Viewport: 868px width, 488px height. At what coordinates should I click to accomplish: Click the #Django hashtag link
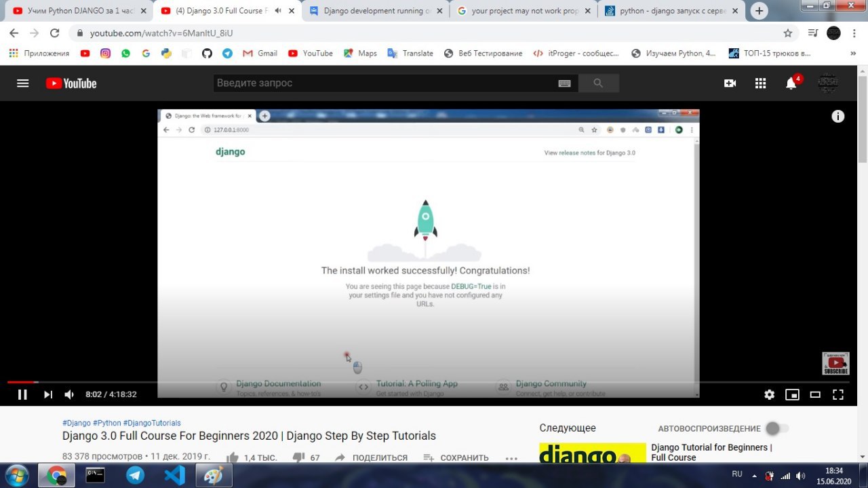pyautogui.click(x=76, y=423)
